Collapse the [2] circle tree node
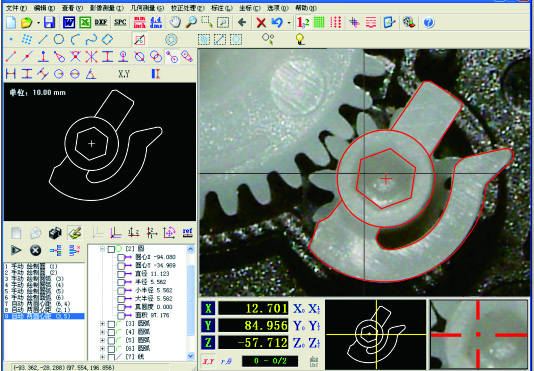Viewport: 534px width, 371px height. point(102,249)
